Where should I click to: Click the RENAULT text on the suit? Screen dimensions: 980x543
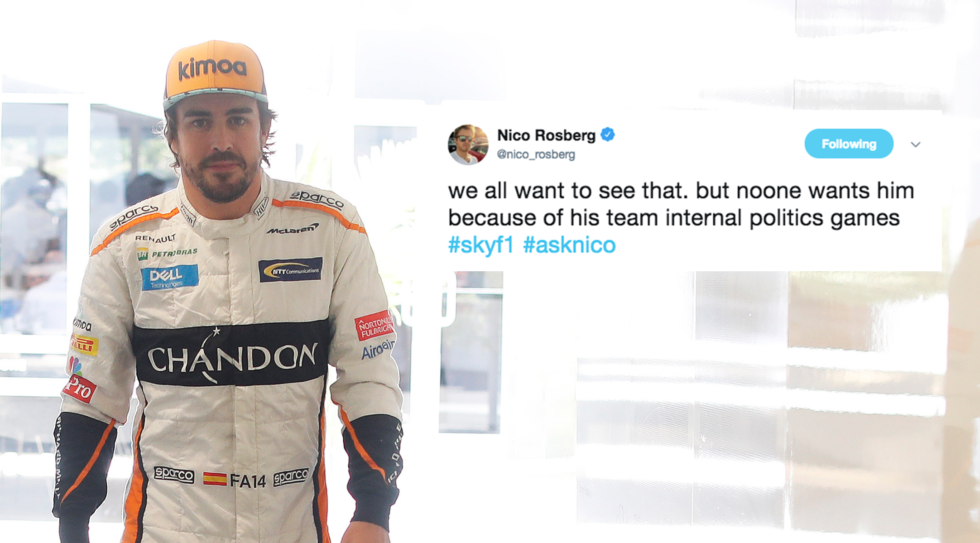click(155, 238)
